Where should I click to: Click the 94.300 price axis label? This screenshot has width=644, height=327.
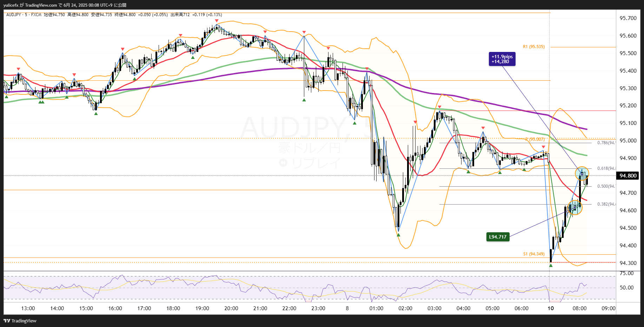[628, 263]
